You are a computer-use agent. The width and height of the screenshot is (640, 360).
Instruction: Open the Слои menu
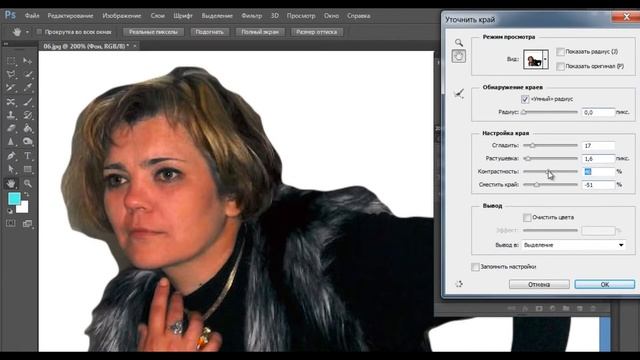pyautogui.click(x=158, y=16)
